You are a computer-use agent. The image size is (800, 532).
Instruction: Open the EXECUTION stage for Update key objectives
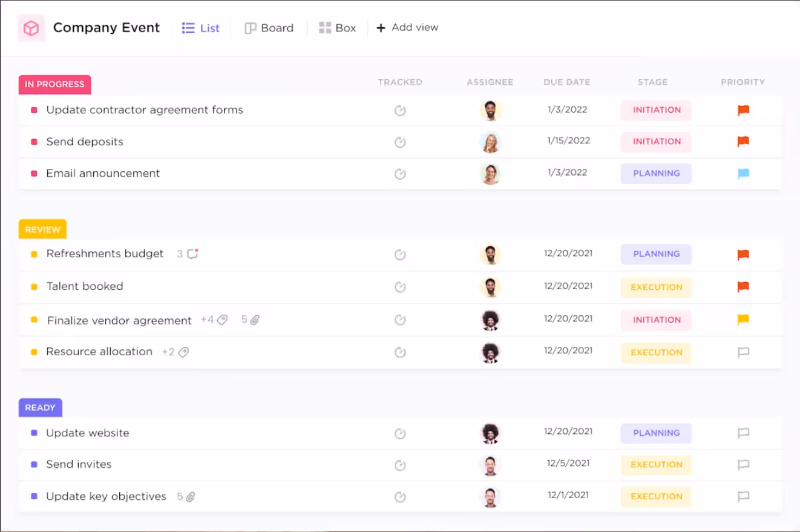pyautogui.click(x=656, y=496)
